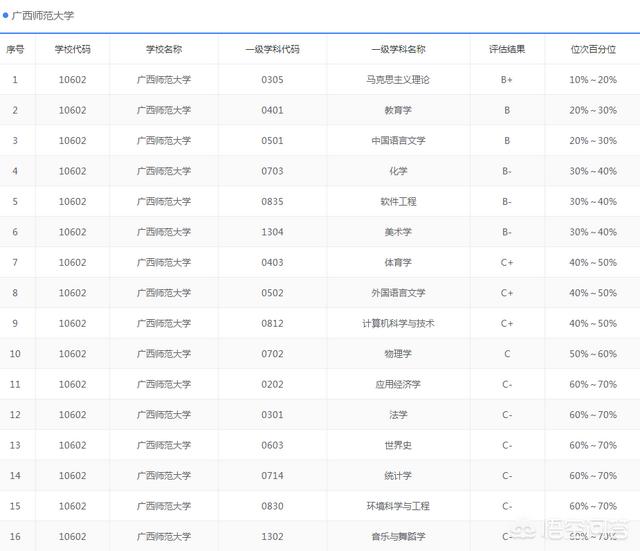Screen dimensions: 640x551
Task: Click subject code 0403
Action: (272, 262)
